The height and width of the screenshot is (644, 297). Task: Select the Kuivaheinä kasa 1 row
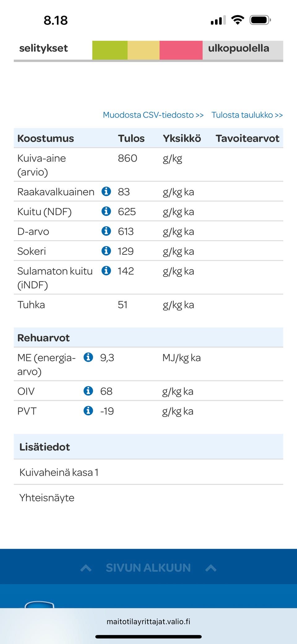pos(59,472)
